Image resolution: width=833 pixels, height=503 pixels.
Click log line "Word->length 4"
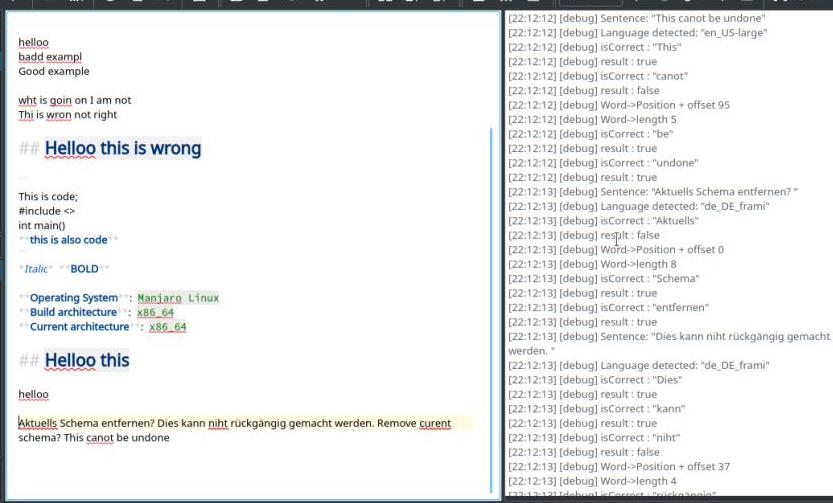click(592, 481)
